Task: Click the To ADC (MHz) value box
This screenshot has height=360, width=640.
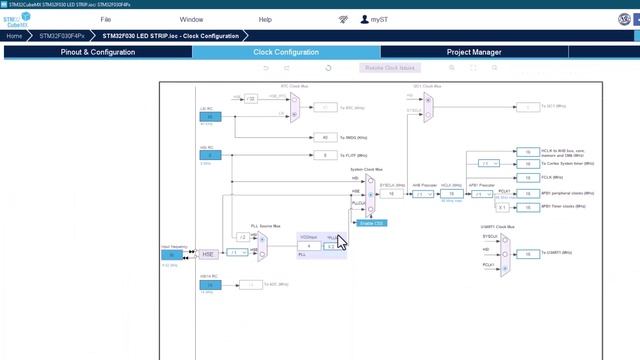Action: pos(251,284)
